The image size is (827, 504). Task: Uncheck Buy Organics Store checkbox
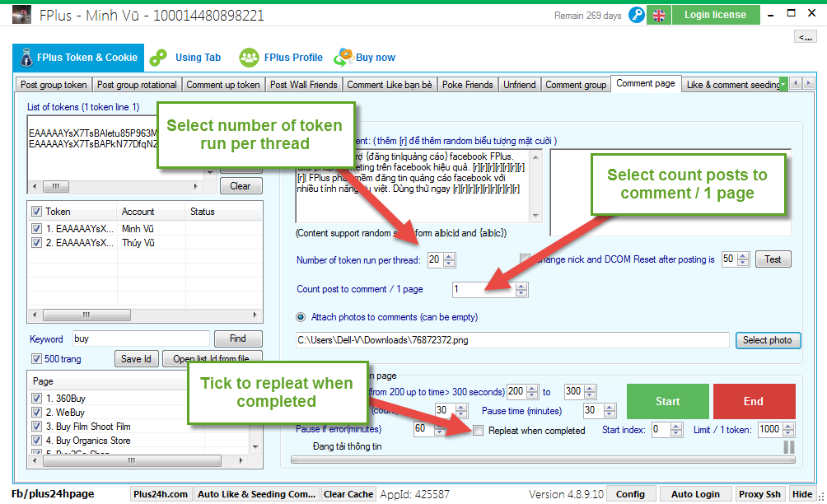coord(36,441)
